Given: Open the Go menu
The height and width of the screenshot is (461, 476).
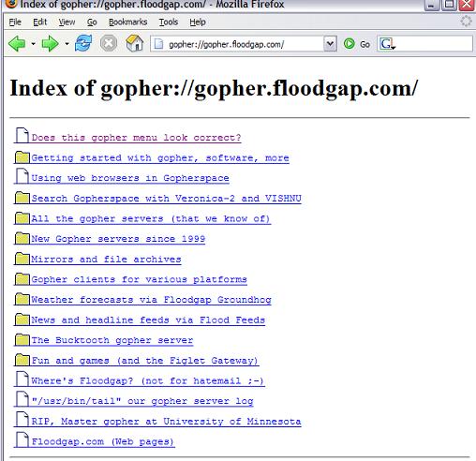Looking at the screenshot, I should (92, 22).
